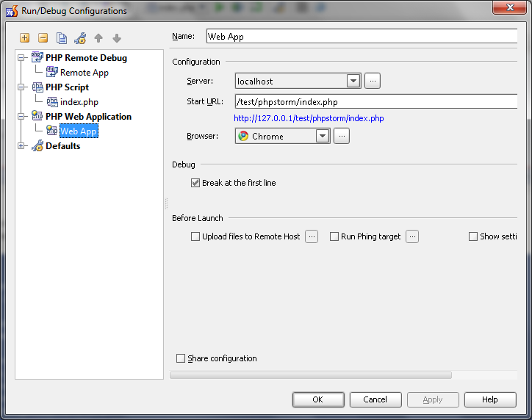Enable Upload files to Remote Host
Image resolution: width=532 pixels, height=420 pixels.
195,236
